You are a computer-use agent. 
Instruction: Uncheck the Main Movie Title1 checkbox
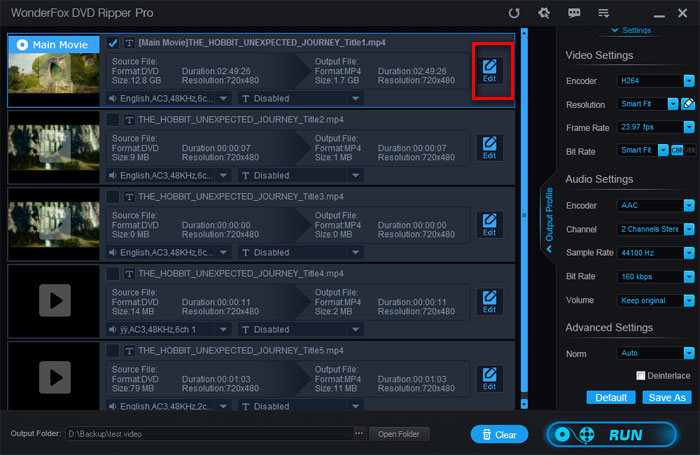pyautogui.click(x=112, y=43)
